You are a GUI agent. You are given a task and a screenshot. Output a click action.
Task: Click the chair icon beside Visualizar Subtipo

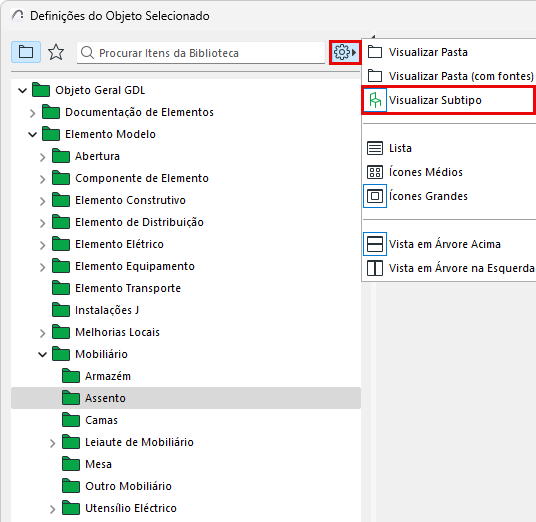[375, 100]
